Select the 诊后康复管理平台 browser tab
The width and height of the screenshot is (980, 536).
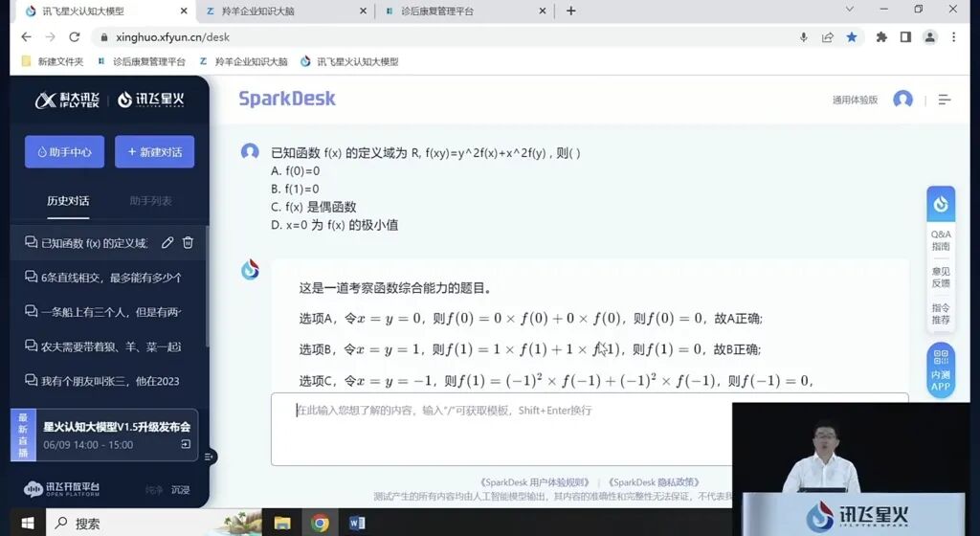[x=466, y=11]
